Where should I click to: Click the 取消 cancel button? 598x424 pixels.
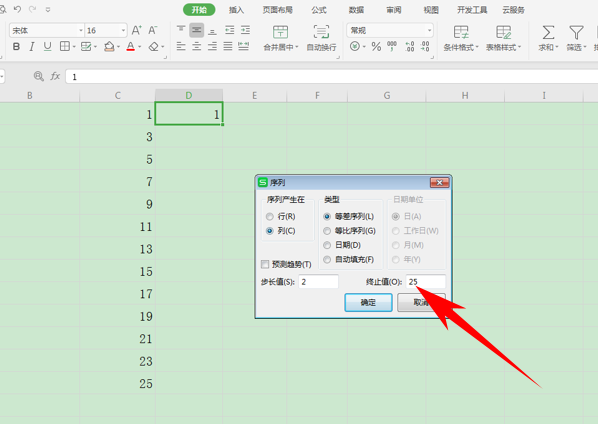point(421,302)
